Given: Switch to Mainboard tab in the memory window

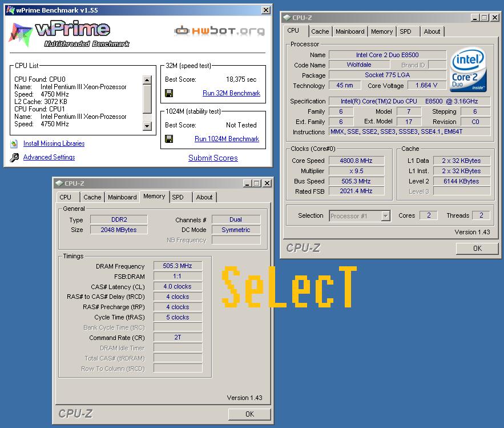Looking at the screenshot, I should 122,197.
